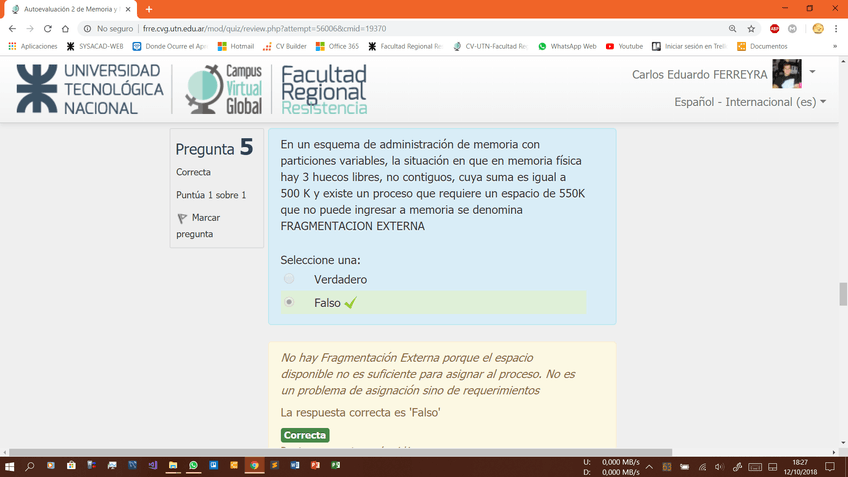848x477 pixels.
Task: Open the Documentos bookmark folder
Action: (761, 46)
